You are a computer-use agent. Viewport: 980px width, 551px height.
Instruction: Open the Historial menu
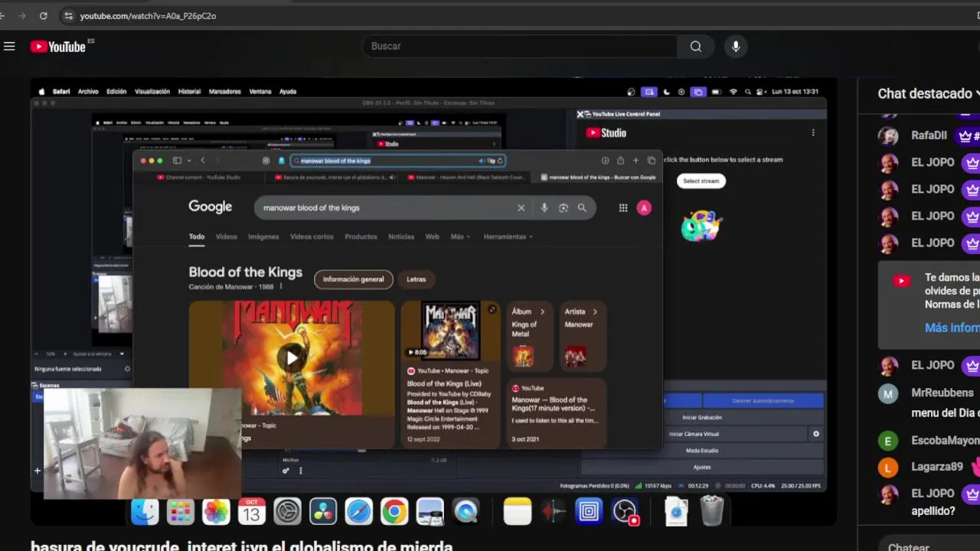tap(189, 91)
